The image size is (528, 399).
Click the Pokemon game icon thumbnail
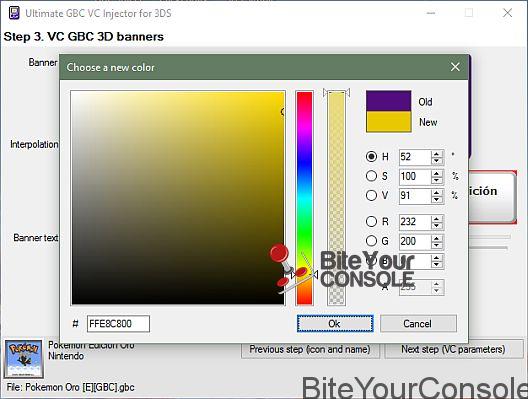pyautogui.click(x=24, y=359)
